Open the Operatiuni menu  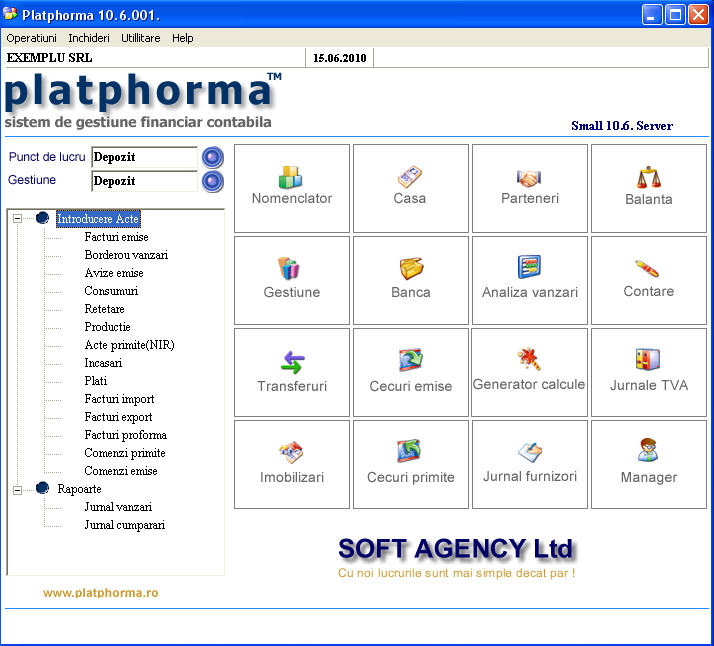point(31,38)
